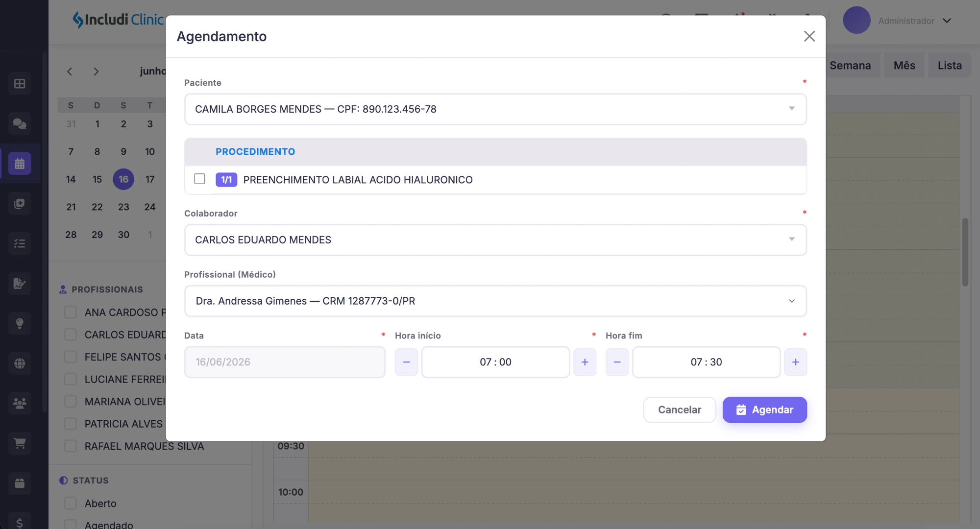This screenshot has width=980, height=529.
Task: Switch to the Mês view tab
Action: pyautogui.click(x=904, y=65)
